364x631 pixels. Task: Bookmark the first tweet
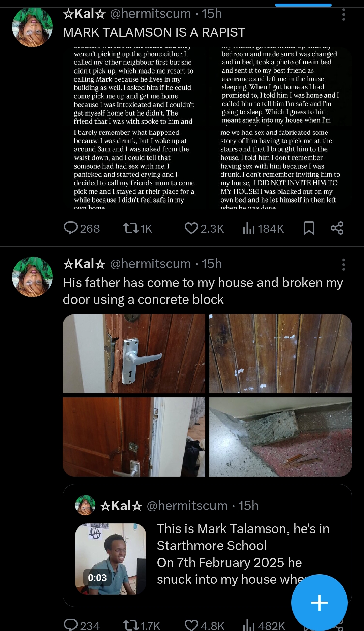tap(309, 228)
